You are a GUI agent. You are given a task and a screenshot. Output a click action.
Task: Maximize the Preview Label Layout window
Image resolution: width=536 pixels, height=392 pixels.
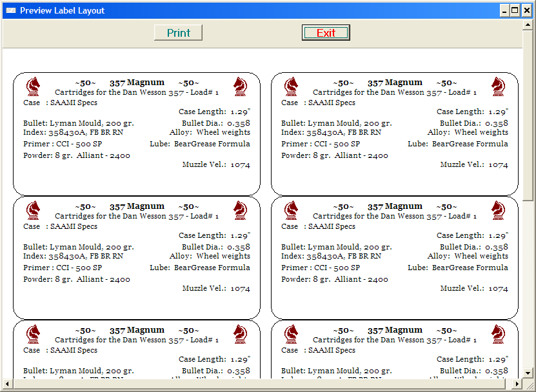[515, 10]
